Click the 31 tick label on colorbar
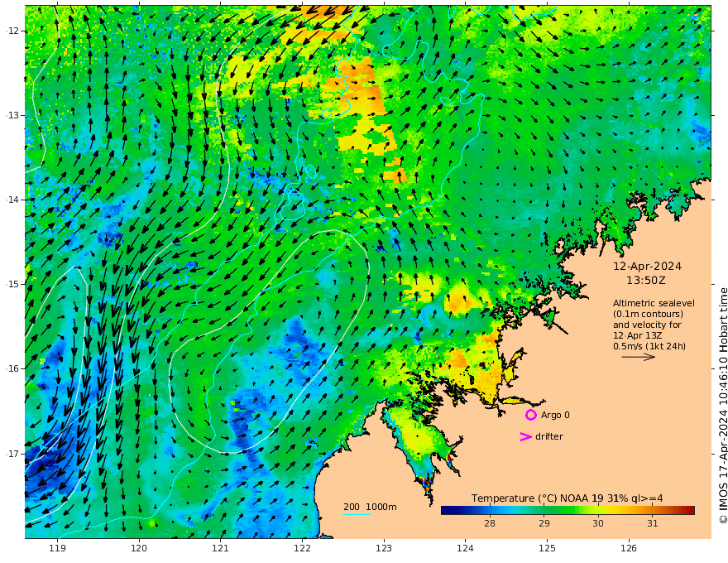Screen dimensions: 728x563 tap(653, 523)
